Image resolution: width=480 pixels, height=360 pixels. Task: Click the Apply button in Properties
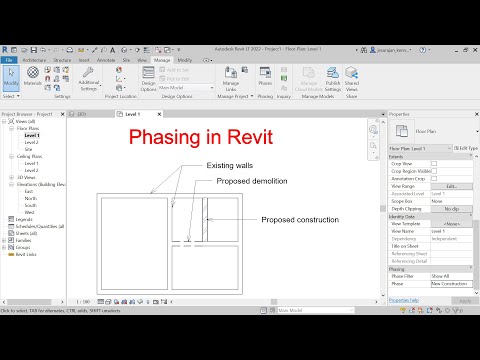point(465,301)
